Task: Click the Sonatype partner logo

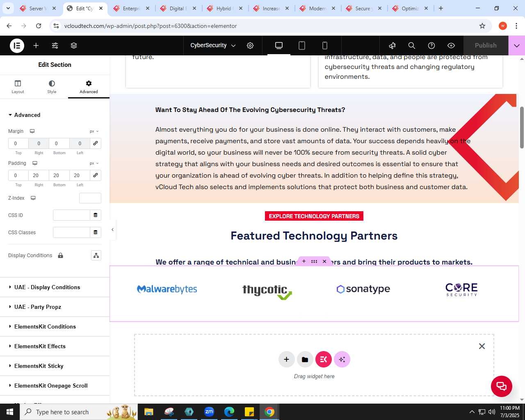Action: pos(363,289)
